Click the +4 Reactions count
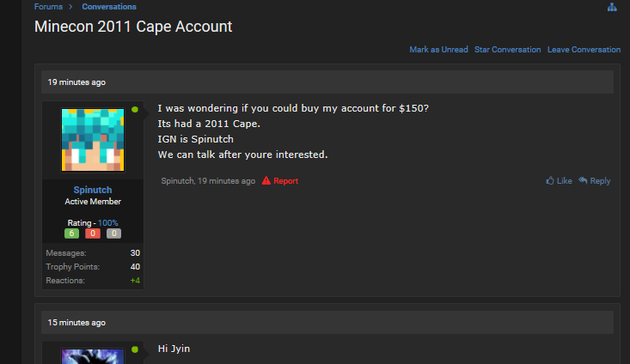This screenshot has height=364, width=630. point(135,281)
